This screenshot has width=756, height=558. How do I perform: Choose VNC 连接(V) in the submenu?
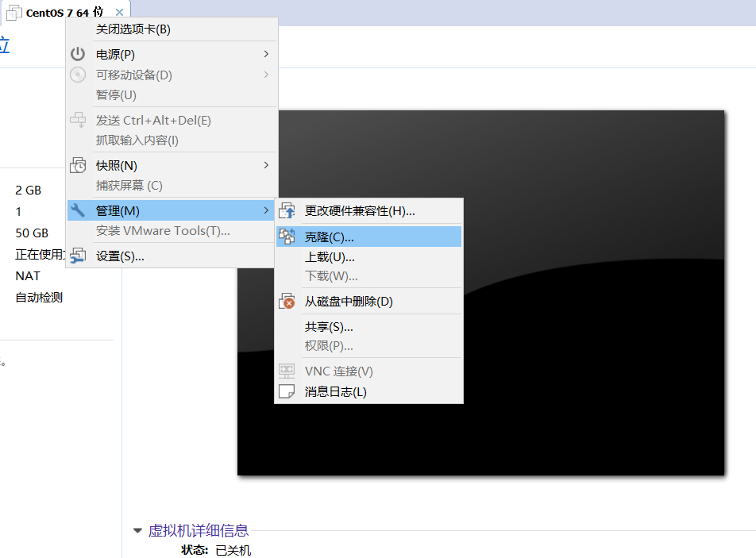coord(368,371)
